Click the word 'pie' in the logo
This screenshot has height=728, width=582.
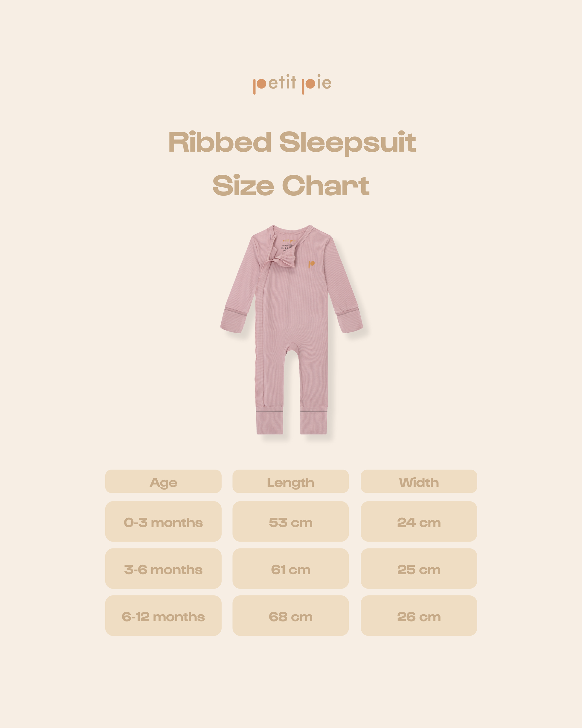(x=317, y=83)
